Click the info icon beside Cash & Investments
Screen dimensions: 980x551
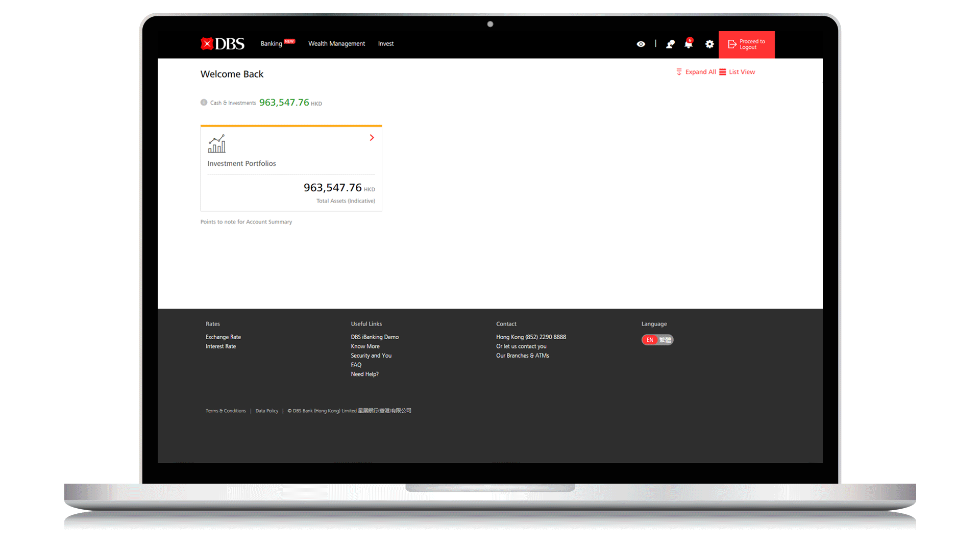[204, 103]
